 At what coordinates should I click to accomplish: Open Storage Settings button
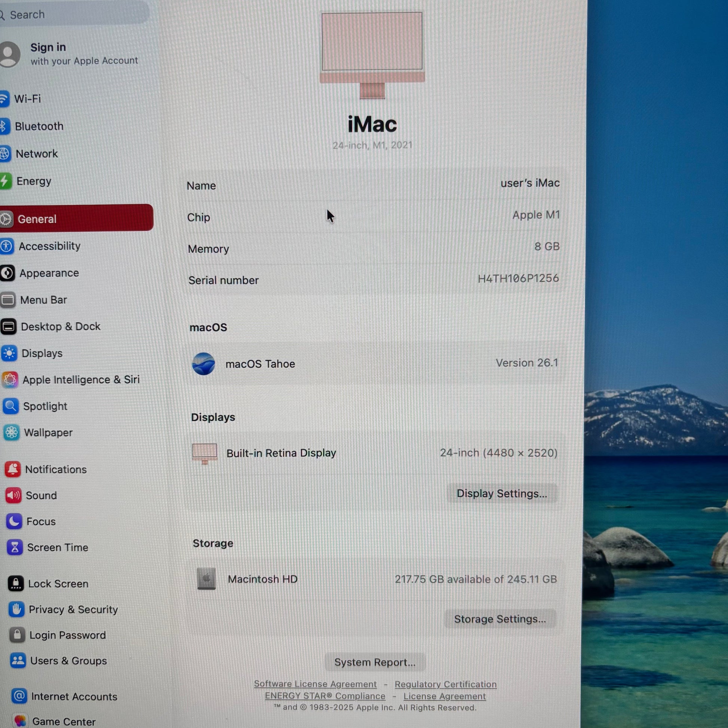[500, 619]
